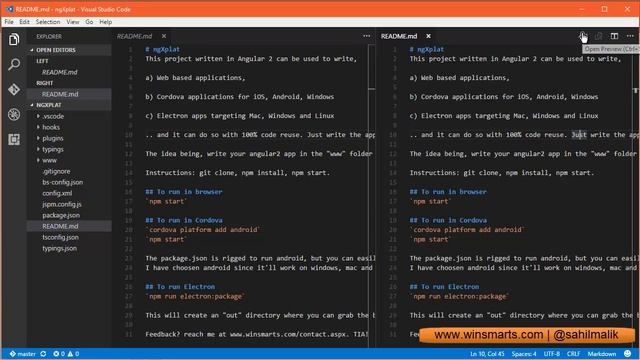640x360 pixels.
Task: Click the feedback smiley in status bar
Action: (x=627, y=353)
